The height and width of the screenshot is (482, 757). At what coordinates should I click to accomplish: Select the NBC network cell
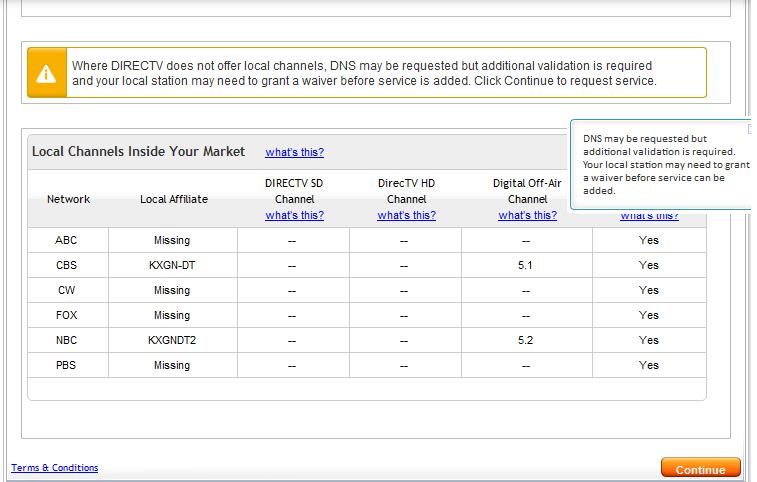click(x=66, y=340)
